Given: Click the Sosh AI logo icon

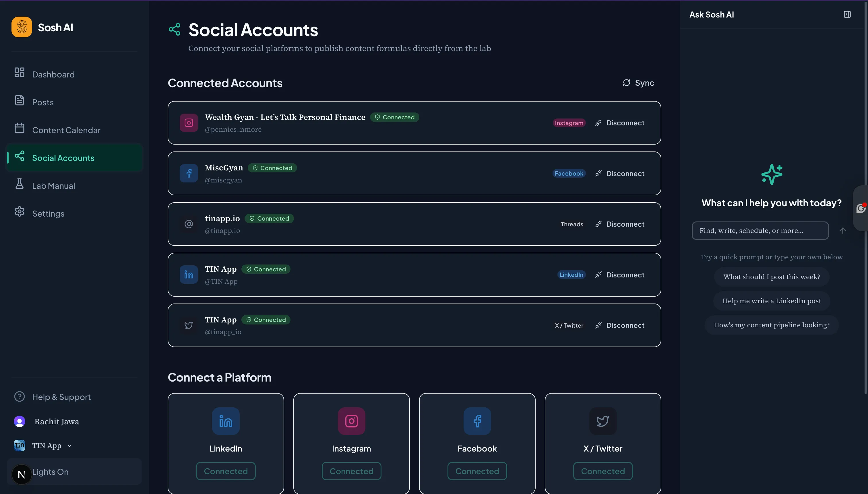Looking at the screenshot, I should 22,27.
